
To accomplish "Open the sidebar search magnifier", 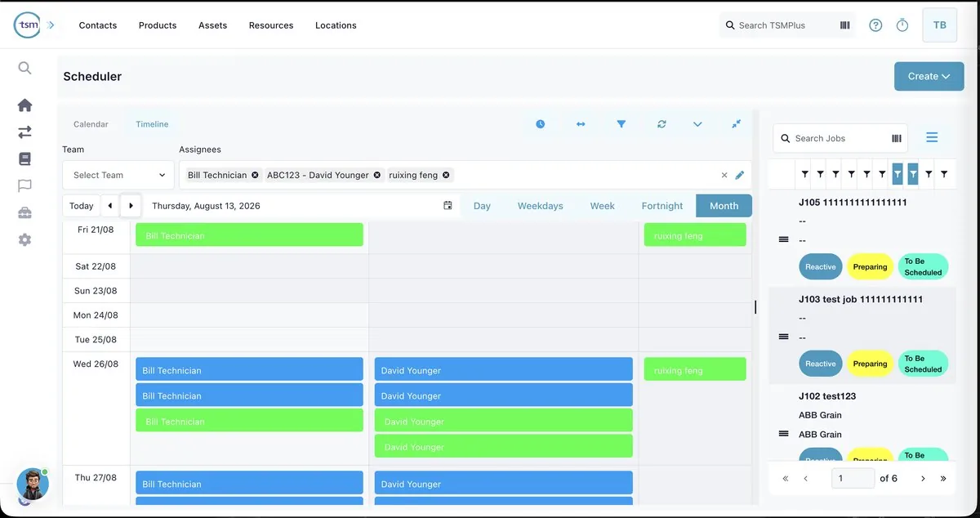I will click(x=24, y=69).
